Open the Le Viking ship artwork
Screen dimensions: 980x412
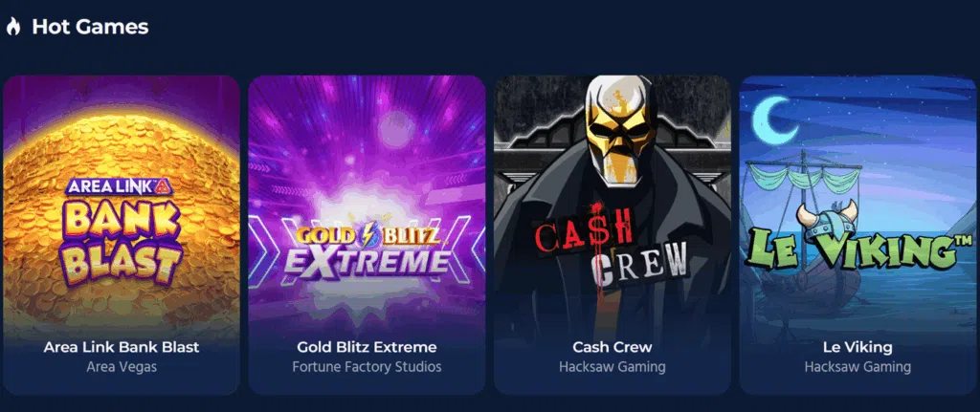[857, 235]
